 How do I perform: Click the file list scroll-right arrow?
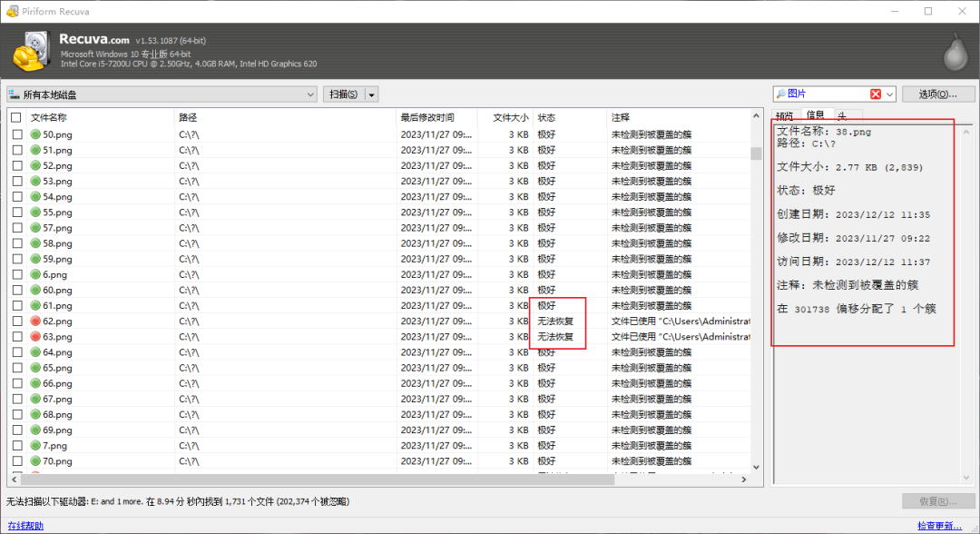coord(744,480)
